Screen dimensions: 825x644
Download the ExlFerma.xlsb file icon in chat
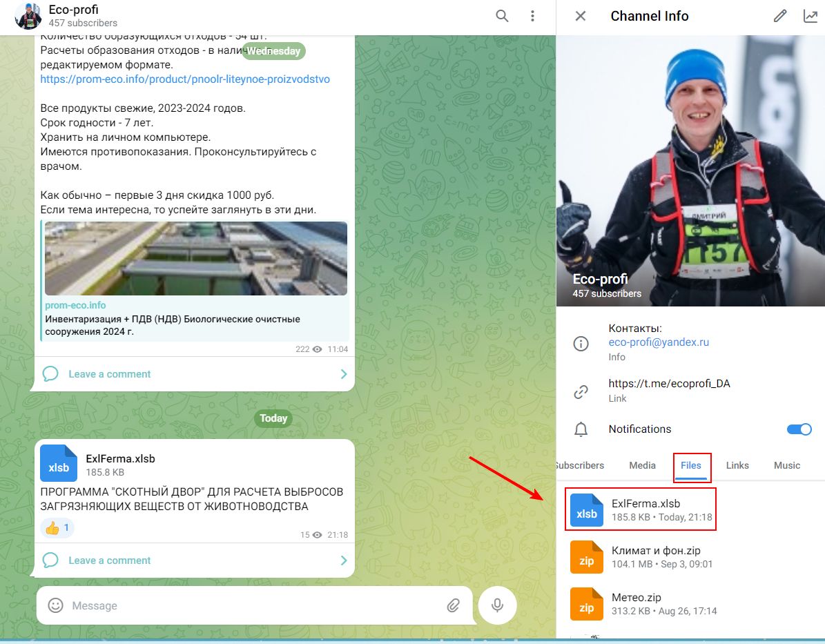[59, 462]
